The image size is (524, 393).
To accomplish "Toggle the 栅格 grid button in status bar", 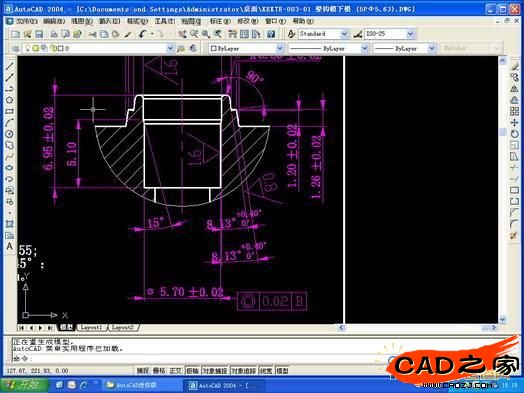I will coord(159,371).
